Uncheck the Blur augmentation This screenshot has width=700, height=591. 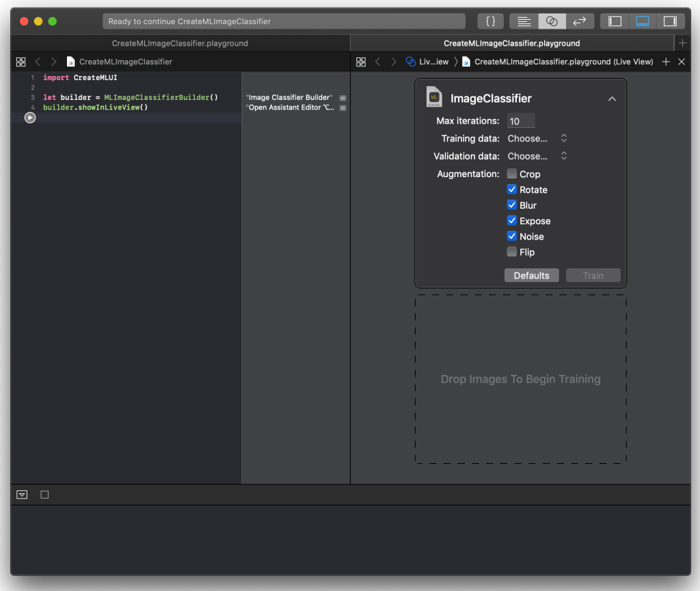tap(511, 205)
